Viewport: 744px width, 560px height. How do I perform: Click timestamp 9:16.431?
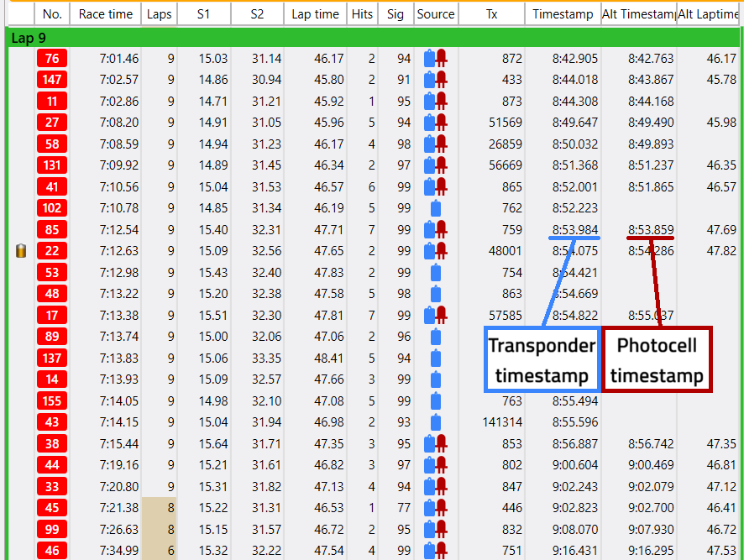tap(575, 551)
